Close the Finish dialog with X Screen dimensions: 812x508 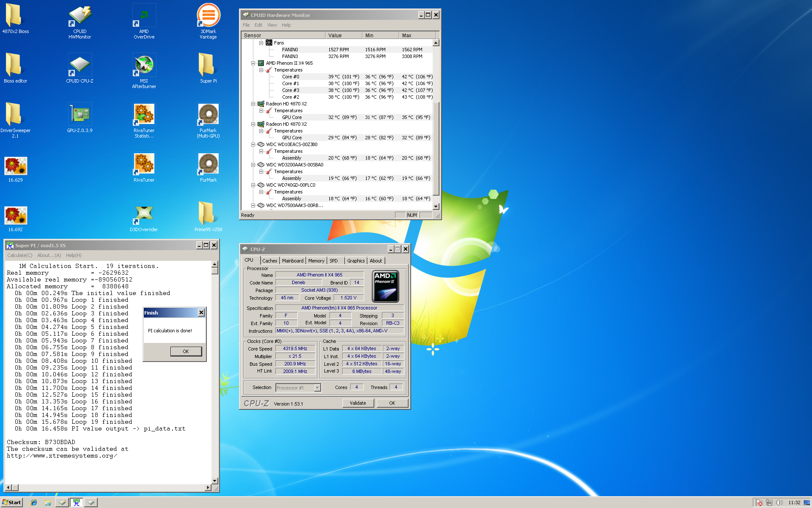pos(201,312)
